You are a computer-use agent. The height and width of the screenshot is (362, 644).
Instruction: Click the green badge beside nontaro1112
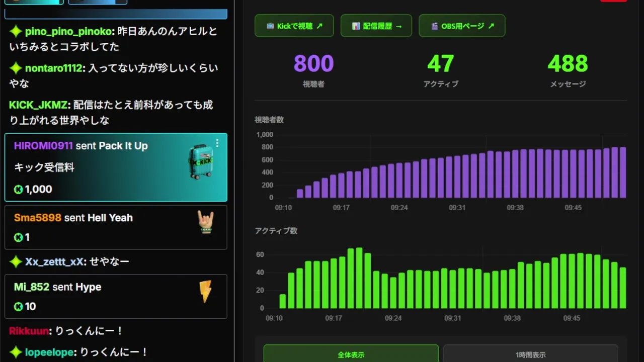[16, 68]
